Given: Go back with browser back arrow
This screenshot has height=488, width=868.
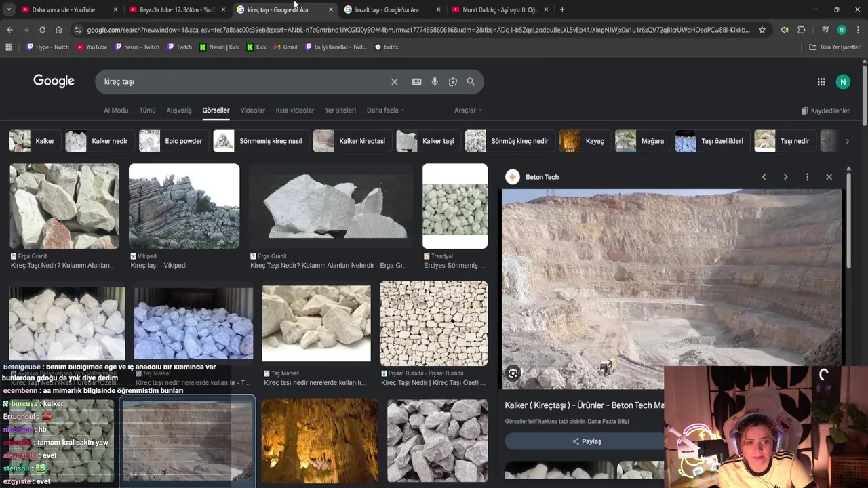Looking at the screenshot, I should tap(9, 30).
